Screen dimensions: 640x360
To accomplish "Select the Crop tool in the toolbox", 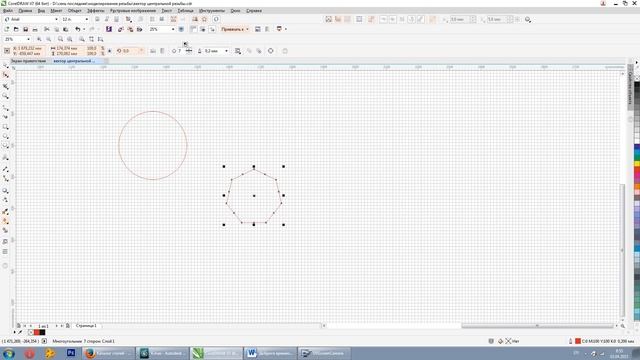I will (6, 86).
